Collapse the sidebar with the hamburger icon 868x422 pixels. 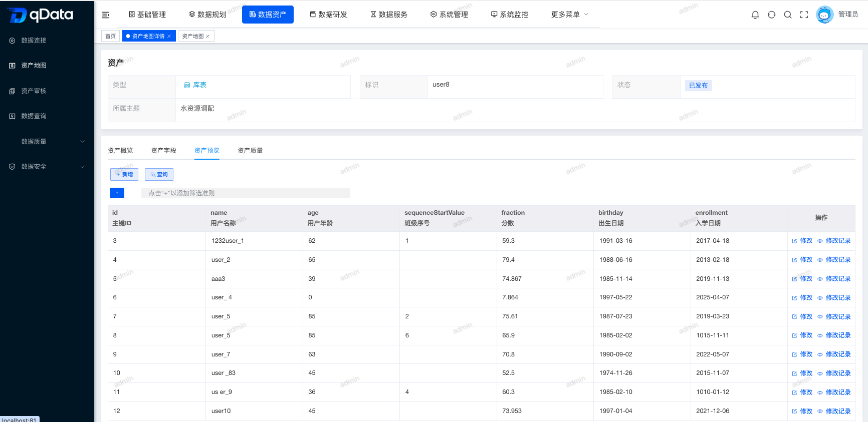point(106,15)
